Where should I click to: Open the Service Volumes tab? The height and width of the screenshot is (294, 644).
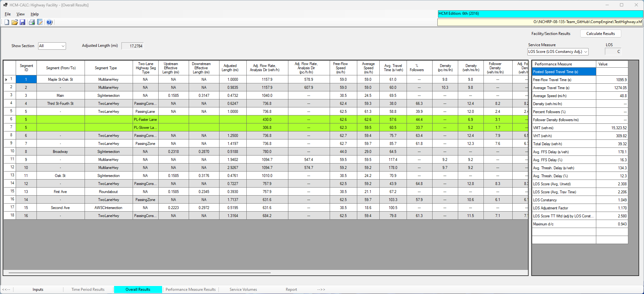tap(243, 289)
